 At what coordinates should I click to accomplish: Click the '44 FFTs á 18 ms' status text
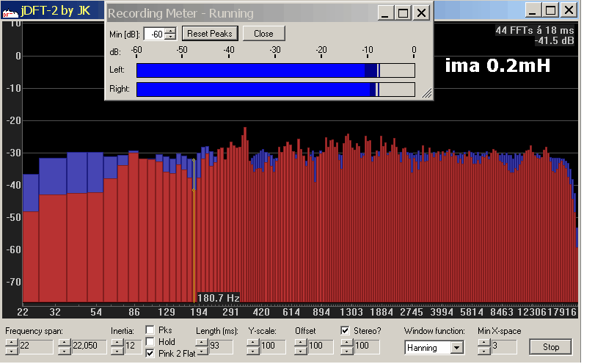coord(535,30)
